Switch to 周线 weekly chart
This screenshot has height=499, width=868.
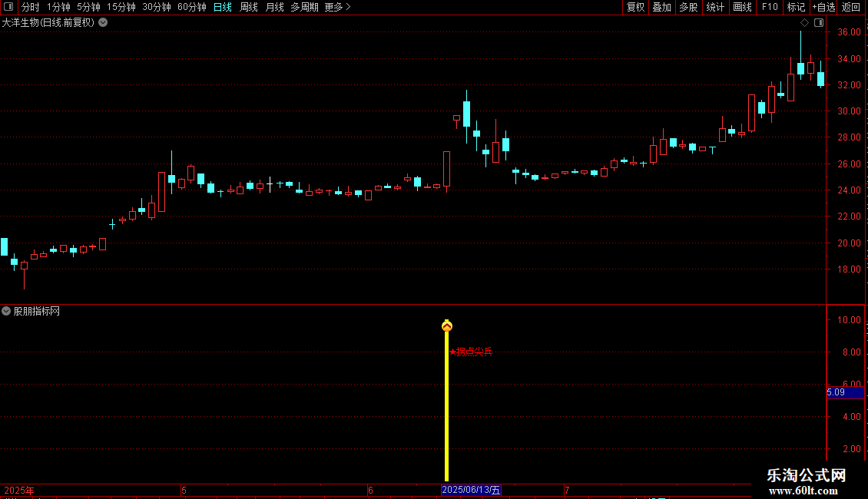coord(249,7)
